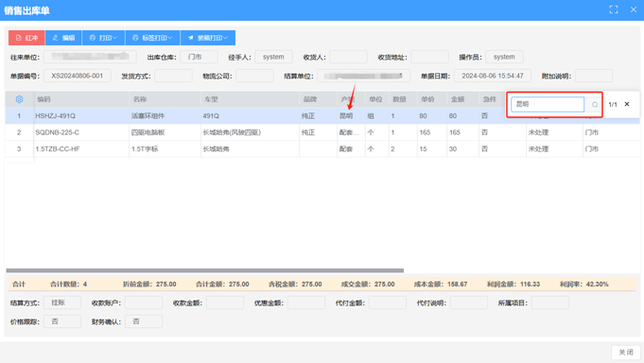Click the 昆明 search input field
The height and width of the screenshot is (363, 644).
pos(548,104)
